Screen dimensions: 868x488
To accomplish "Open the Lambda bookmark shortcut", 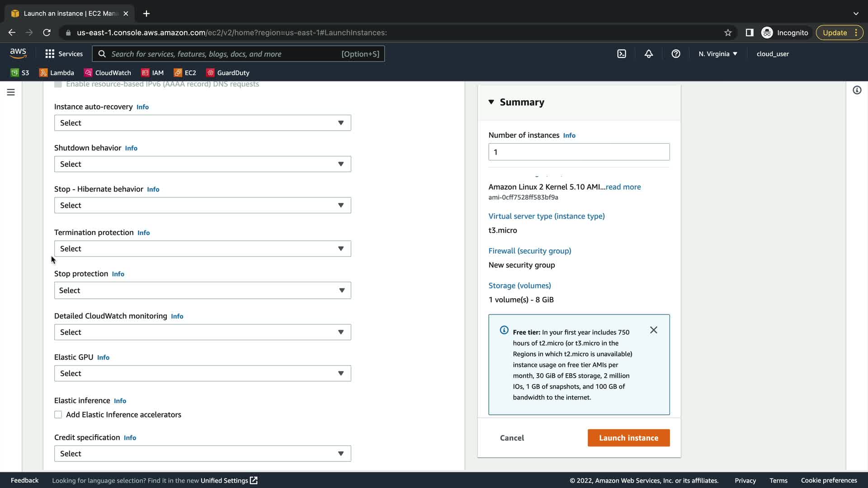I will pos(57,73).
